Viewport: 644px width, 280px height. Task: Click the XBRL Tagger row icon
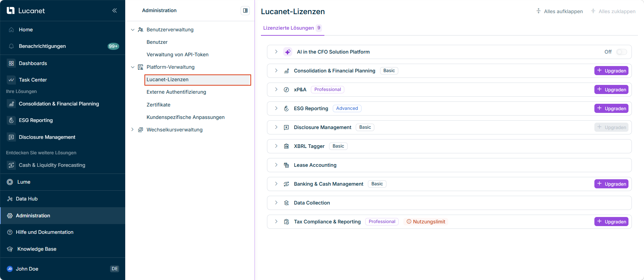click(287, 146)
